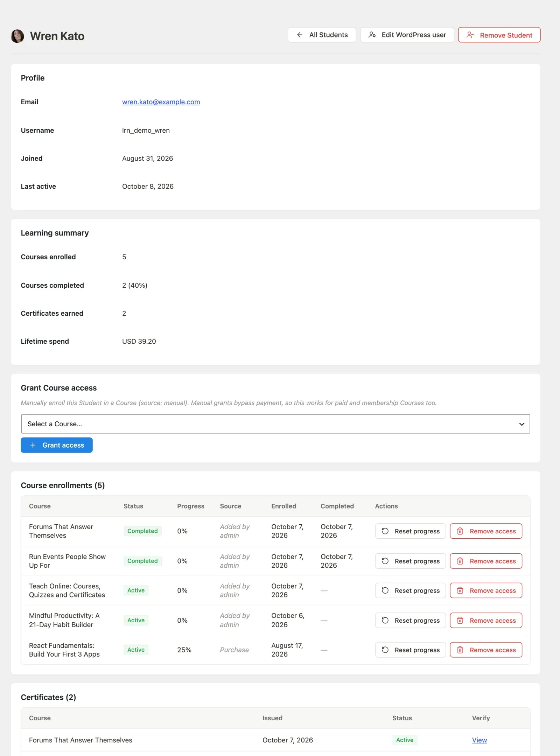Viewport: 560px width, 756px height.
Task: Click Wren Kato's avatar photo
Action: (x=17, y=36)
